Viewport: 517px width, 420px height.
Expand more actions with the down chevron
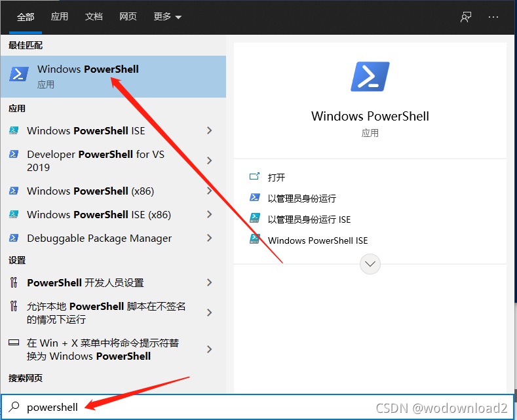point(370,264)
